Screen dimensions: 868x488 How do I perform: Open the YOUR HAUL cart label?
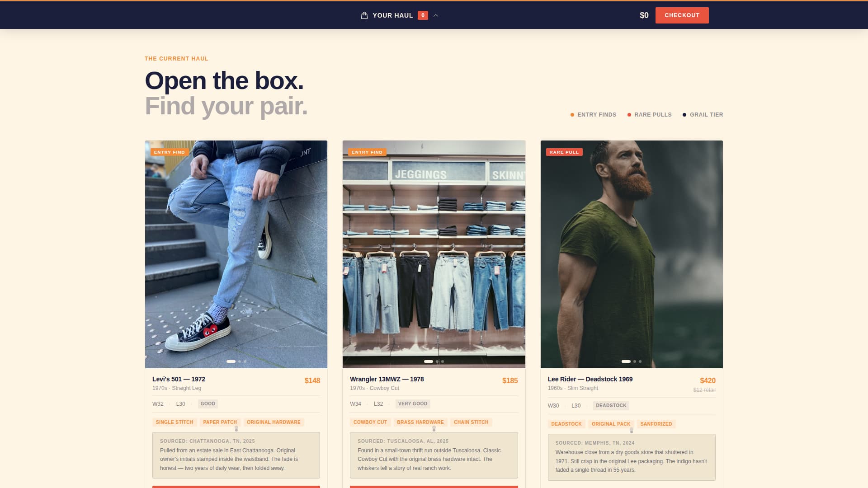pos(392,15)
